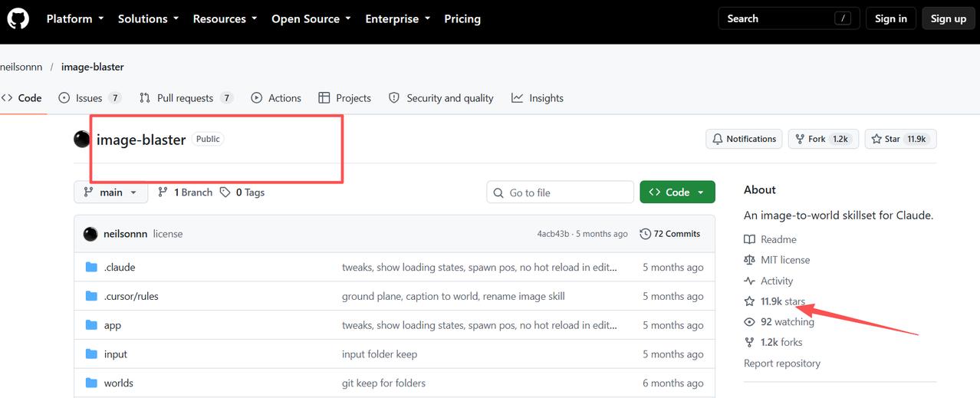Viewport: 980px width, 398px height.
Task: Open the image-blaster breadcrumb link
Action: (93, 67)
